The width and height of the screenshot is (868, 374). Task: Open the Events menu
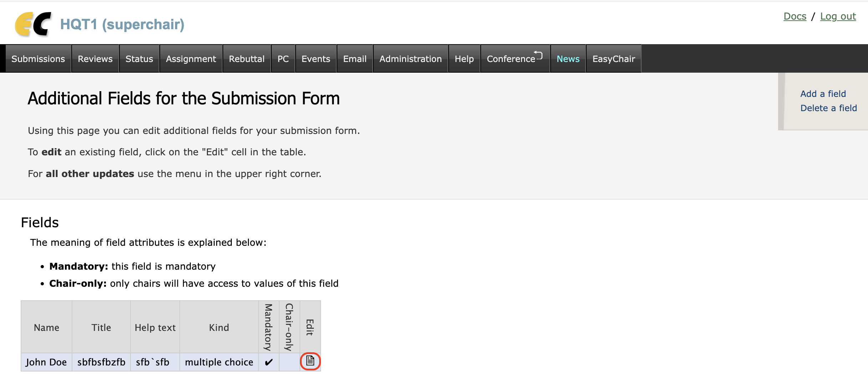(316, 59)
